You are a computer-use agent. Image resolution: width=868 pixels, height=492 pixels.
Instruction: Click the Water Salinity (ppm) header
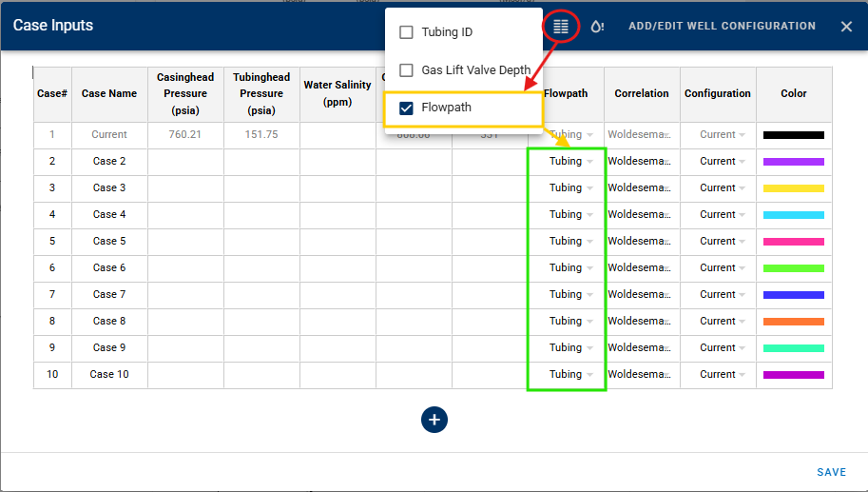pyautogui.click(x=338, y=93)
